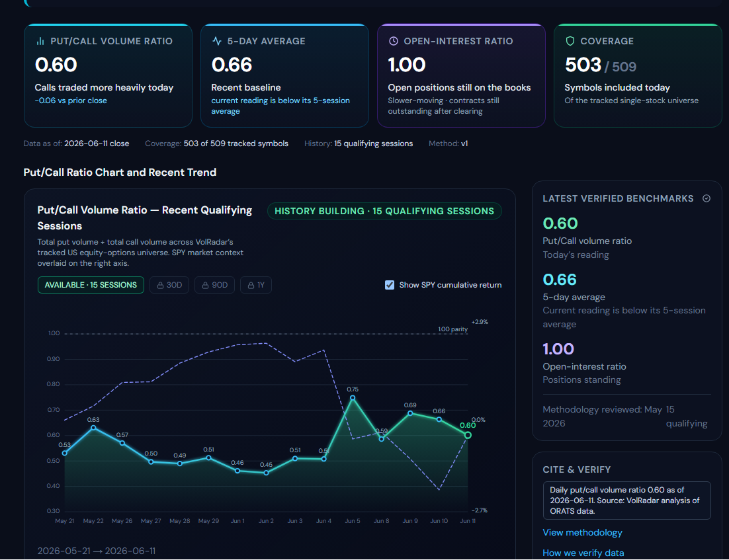The width and height of the screenshot is (729, 560).
Task: Click the Jun 11 latest data point 0.60
Action: [468, 436]
